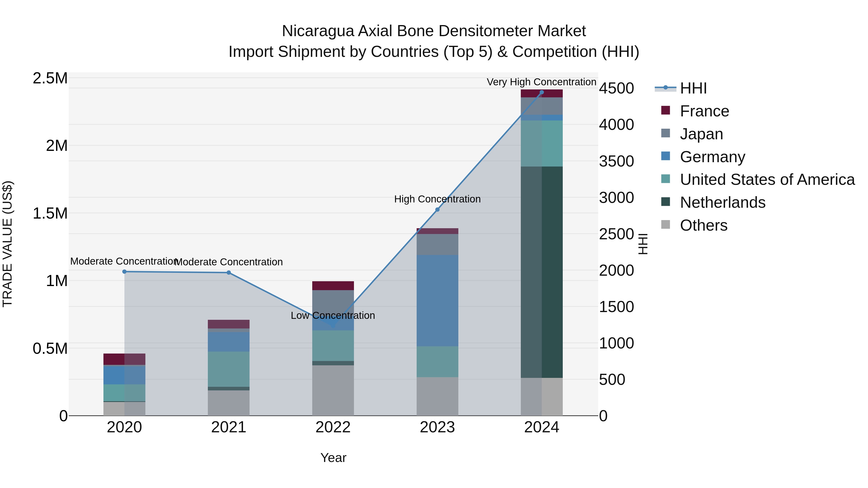The image size is (868, 488).
Task: Select the 2024 HHI data point
Action: point(542,92)
